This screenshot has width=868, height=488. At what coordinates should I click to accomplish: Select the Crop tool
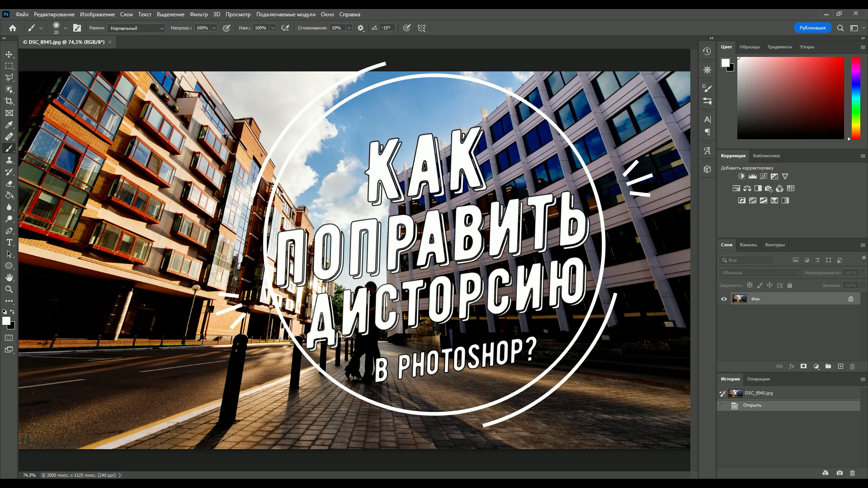tap(9, 101)
